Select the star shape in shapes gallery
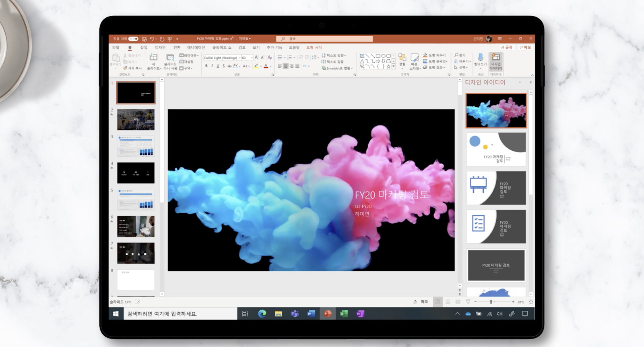 (x=388, y=66)
